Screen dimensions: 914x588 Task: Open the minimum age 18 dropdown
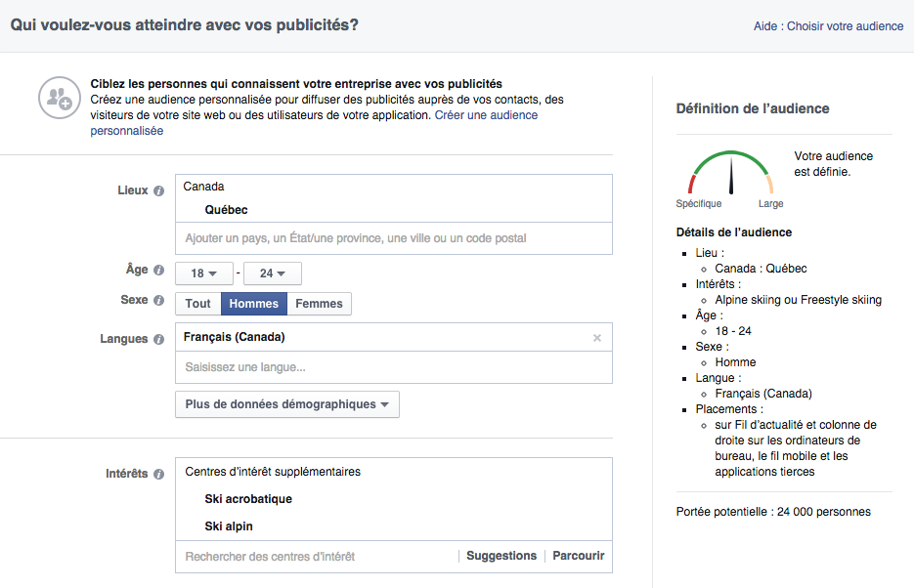tap(203, 273)
